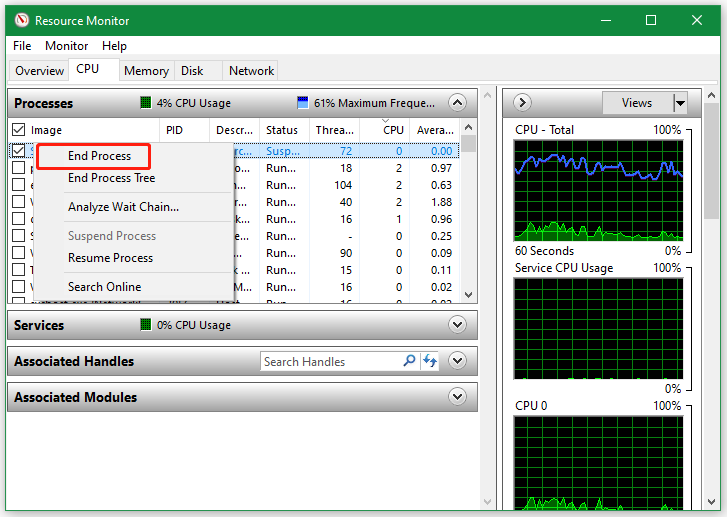727x517 pixels.
Task: Click the search magnifier icon in Search Handles
Action: tap(409, 361)
